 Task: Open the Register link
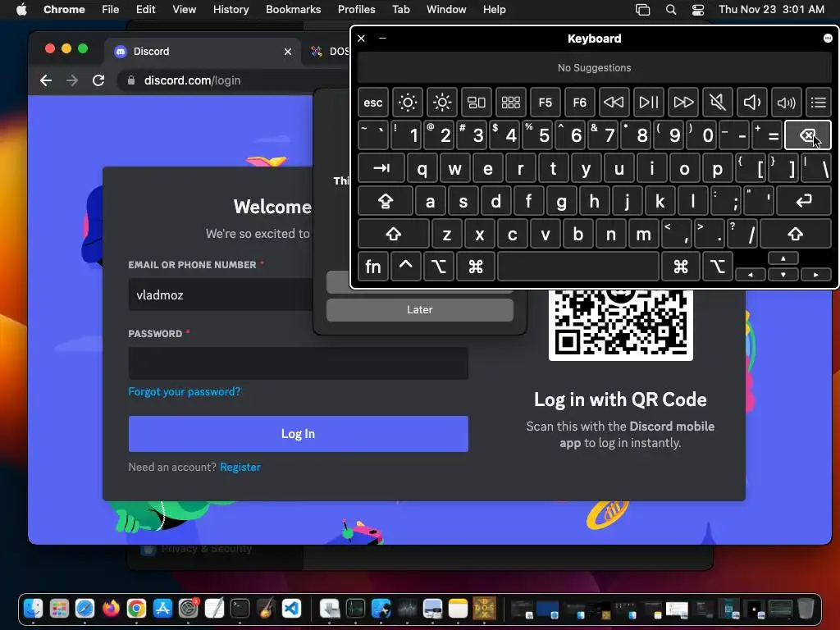point(240,467)
